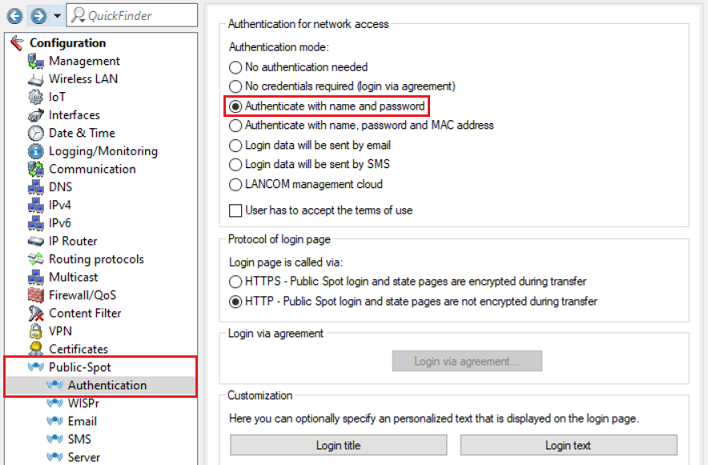Select the Date & Time clock icon
Viewport: 708px width, 465px height.
coord(35,133)
